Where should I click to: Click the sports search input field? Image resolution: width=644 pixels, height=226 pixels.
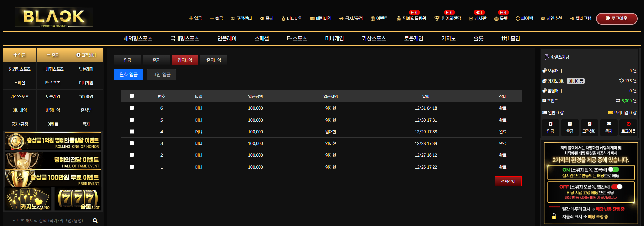click(48, 221)
